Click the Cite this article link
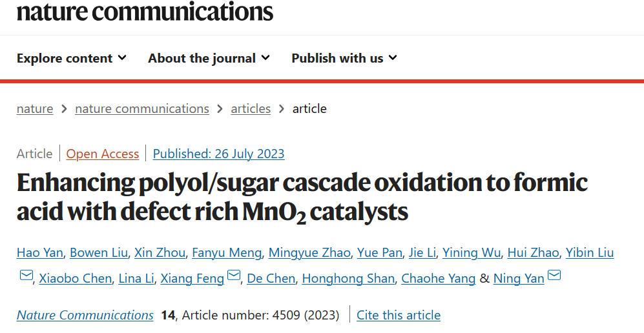644x333 pixels. pyautogui.click(x=399, y=315)
